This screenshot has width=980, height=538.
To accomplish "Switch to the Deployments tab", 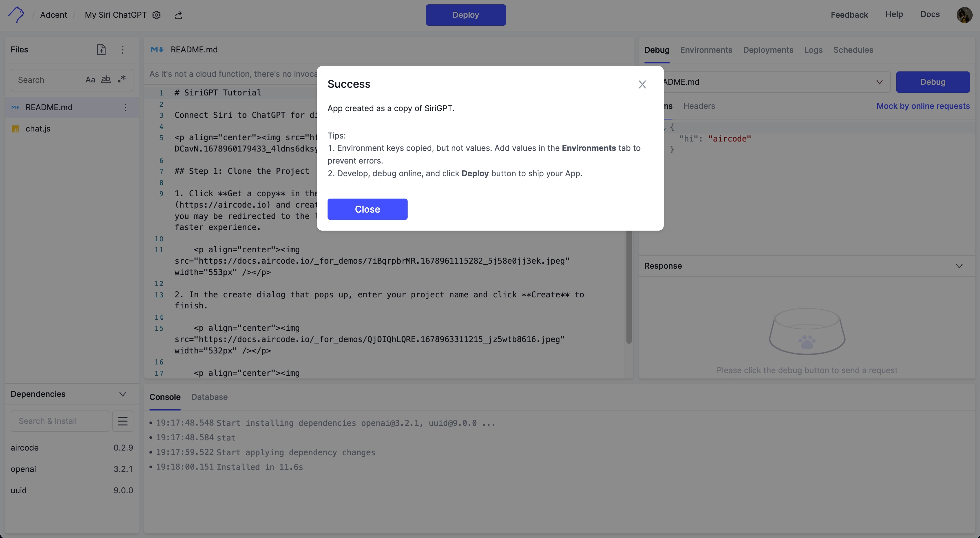I will (768, 50).
